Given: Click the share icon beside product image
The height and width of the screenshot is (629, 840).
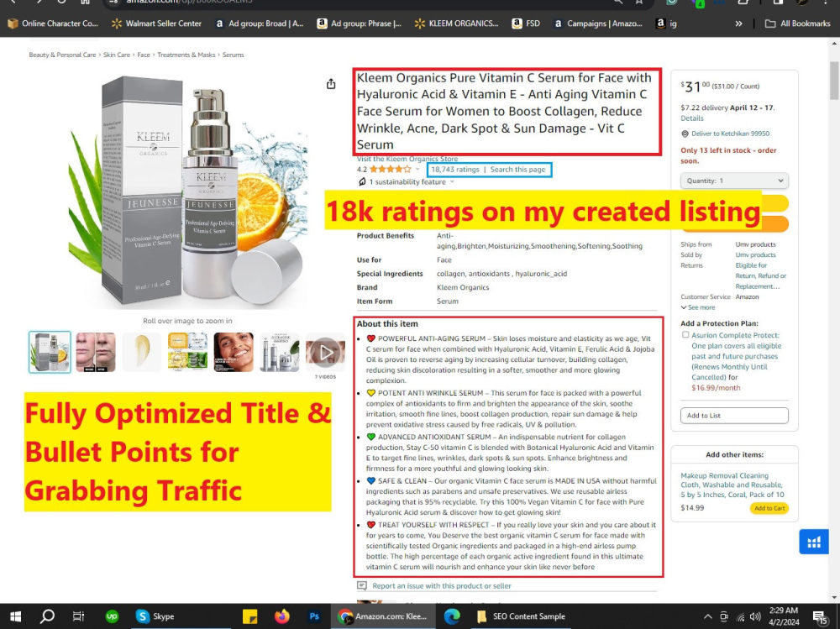Looking at the screenshot, I should click(x=331, y=84).
